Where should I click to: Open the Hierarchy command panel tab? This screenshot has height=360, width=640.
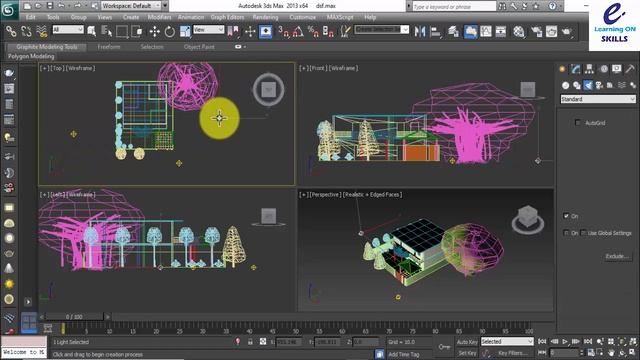pos(589,69)
